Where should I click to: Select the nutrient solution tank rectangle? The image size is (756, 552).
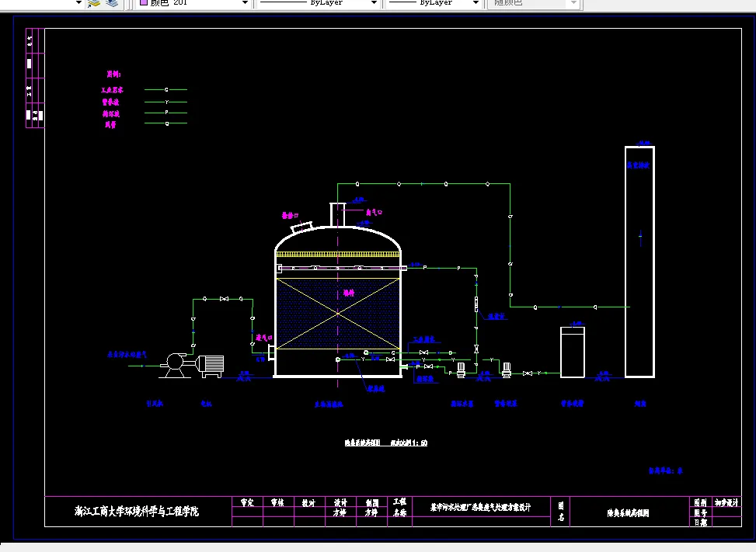573,352
